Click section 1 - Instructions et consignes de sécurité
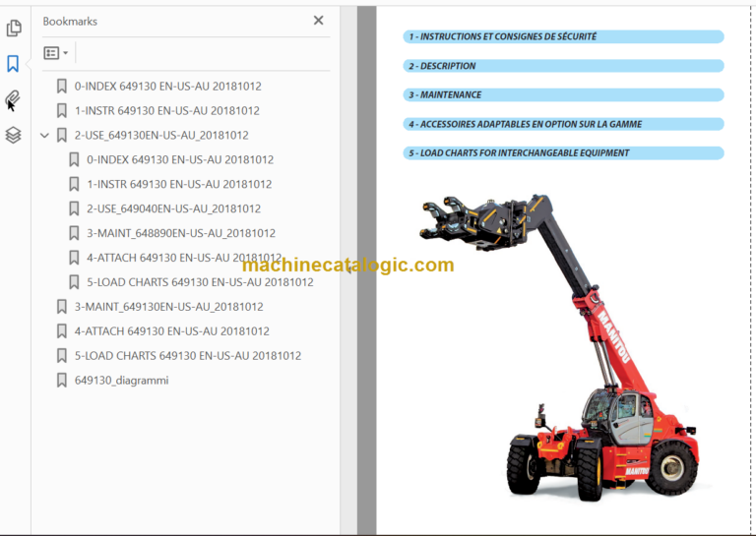Screen dimensions: 756x536 tap(563, 36)
